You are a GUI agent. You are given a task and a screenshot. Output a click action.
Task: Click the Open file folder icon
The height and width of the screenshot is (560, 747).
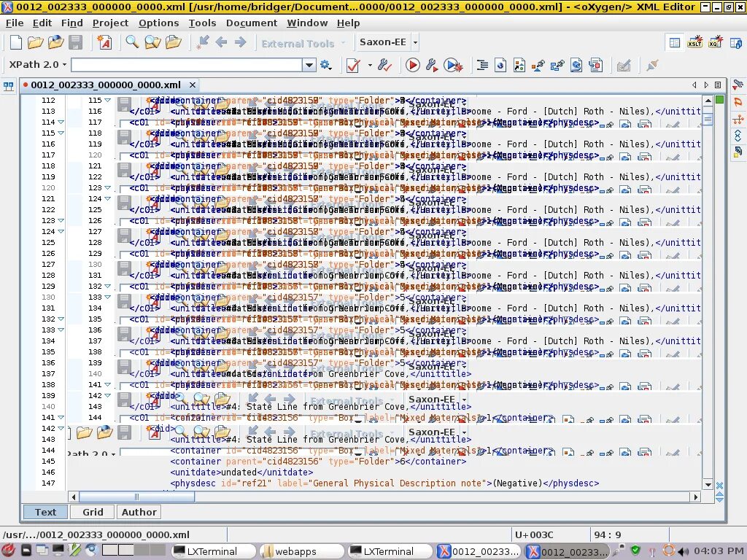(x=35, y=42)
